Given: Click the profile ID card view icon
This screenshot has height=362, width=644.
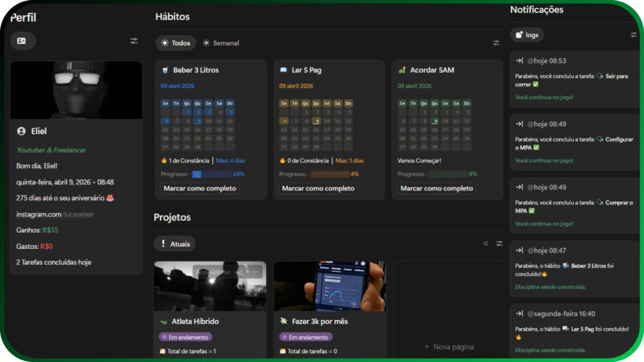Looking at the screenshot, I should pyautogui.click(x=22, y=41).
